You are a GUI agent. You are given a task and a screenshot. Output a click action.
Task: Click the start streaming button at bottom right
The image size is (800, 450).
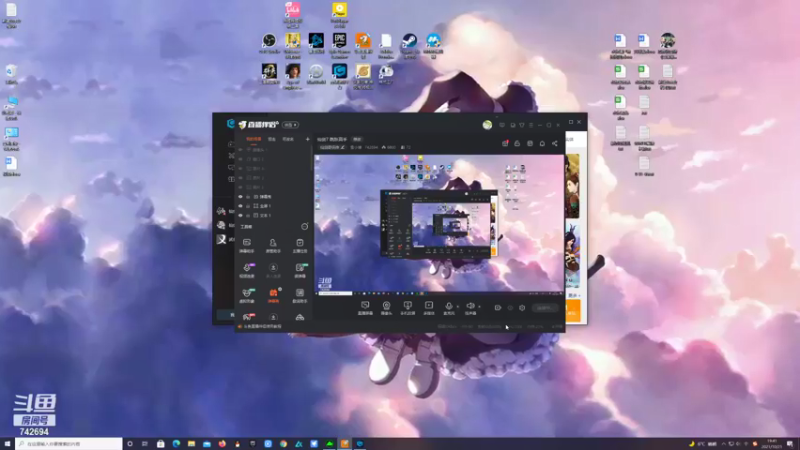544,308
